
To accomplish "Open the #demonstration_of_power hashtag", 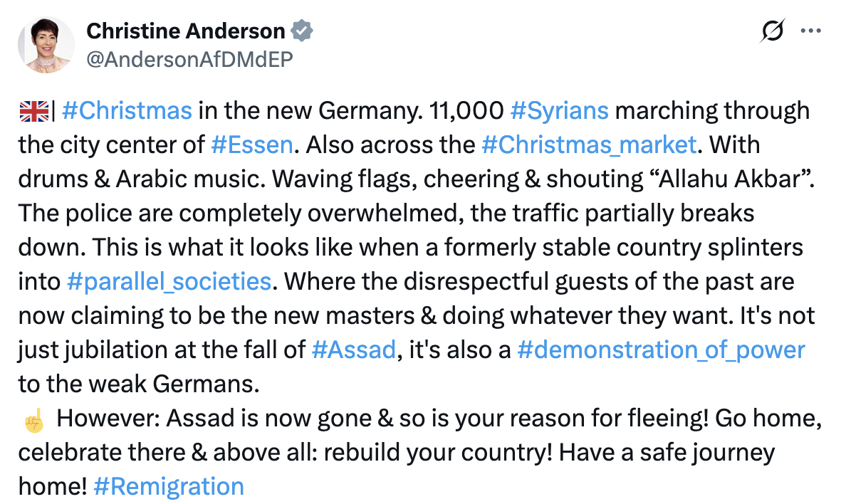I will coord(661,350).
